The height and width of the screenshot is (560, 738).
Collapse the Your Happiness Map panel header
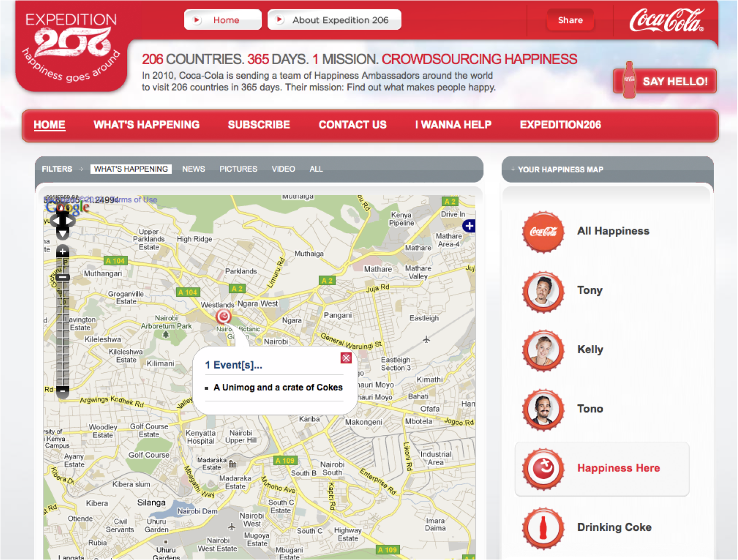click(x=560, y=169)
